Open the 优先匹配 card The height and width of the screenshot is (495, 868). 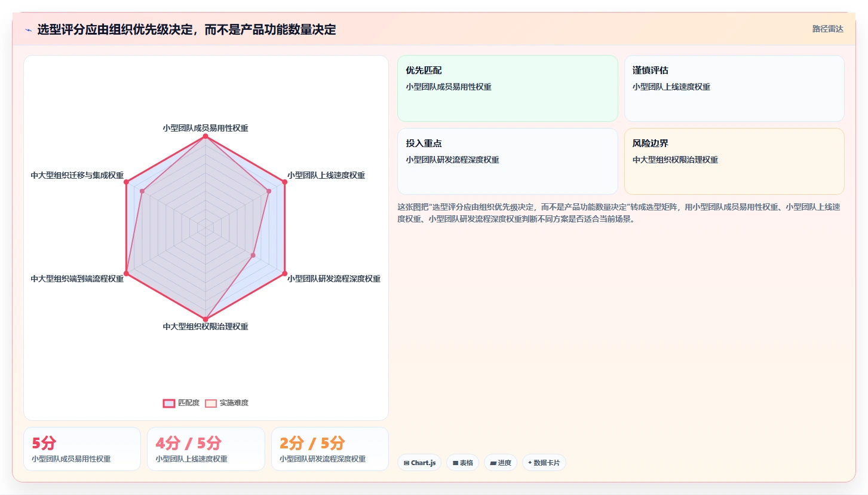pos(507,88)
